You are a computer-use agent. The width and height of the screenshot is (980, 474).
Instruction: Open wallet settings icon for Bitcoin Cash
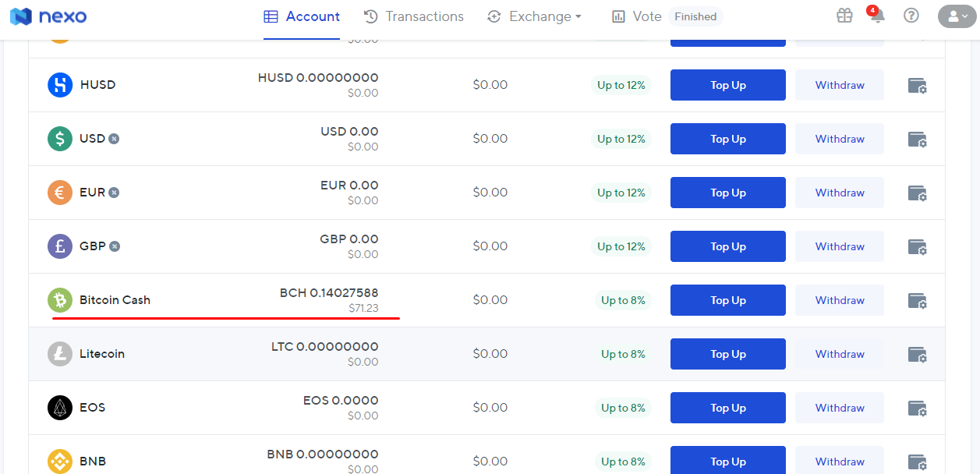pyautogui.click(x=918, y=300)
